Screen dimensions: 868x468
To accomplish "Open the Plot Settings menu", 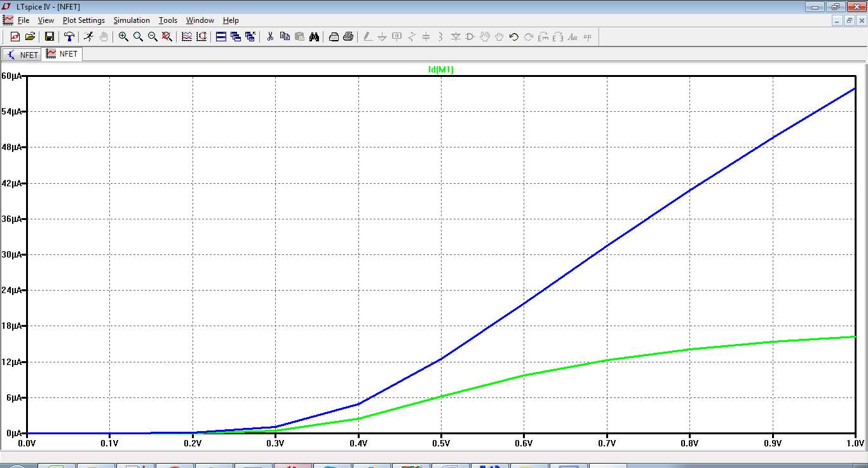I will click(83, 20).
